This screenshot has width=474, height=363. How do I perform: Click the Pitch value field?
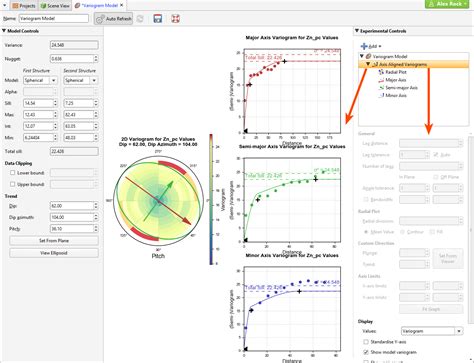pyautogui.click(x=72, y=229)
